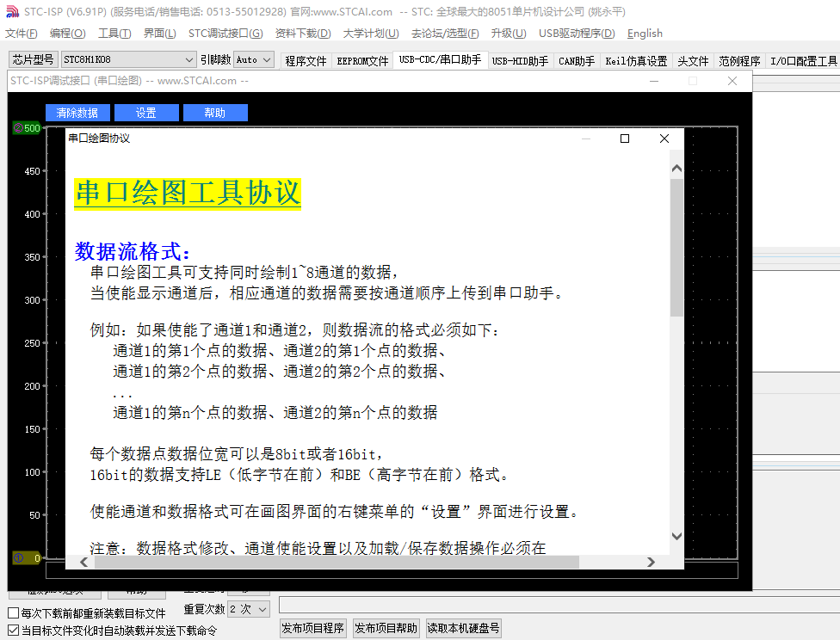Click 发布项目帮助 button

[386, 628]
